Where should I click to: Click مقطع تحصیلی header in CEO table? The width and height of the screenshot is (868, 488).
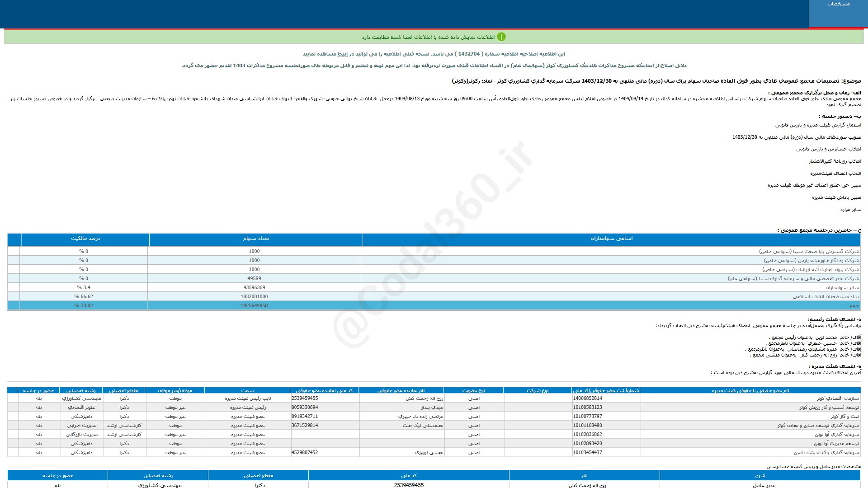258,476
